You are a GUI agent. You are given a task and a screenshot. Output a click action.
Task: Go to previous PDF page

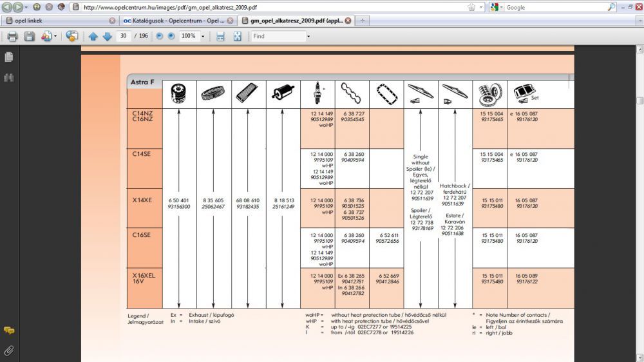tap(93, 36)
